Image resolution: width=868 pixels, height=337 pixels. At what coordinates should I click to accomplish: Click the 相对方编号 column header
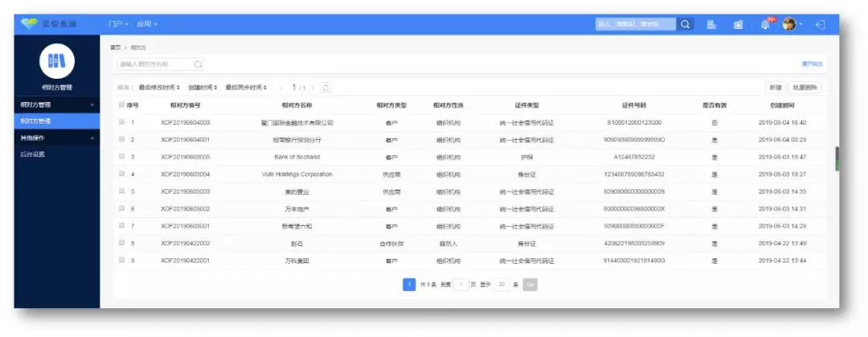click(x=186, y=105)
